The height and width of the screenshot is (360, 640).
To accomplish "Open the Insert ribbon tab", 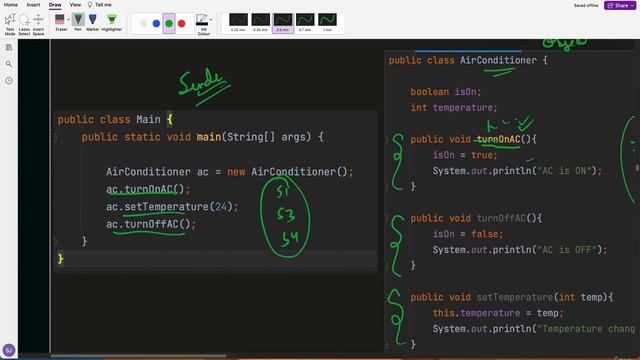I will pos(33,5).
